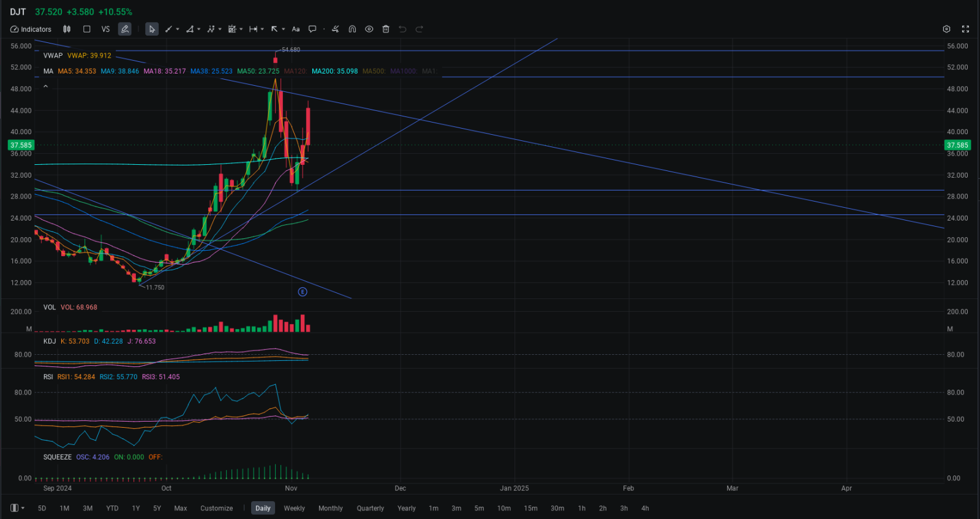Click the undo arrow
980x519 pixels.
[x=402, y=29]
